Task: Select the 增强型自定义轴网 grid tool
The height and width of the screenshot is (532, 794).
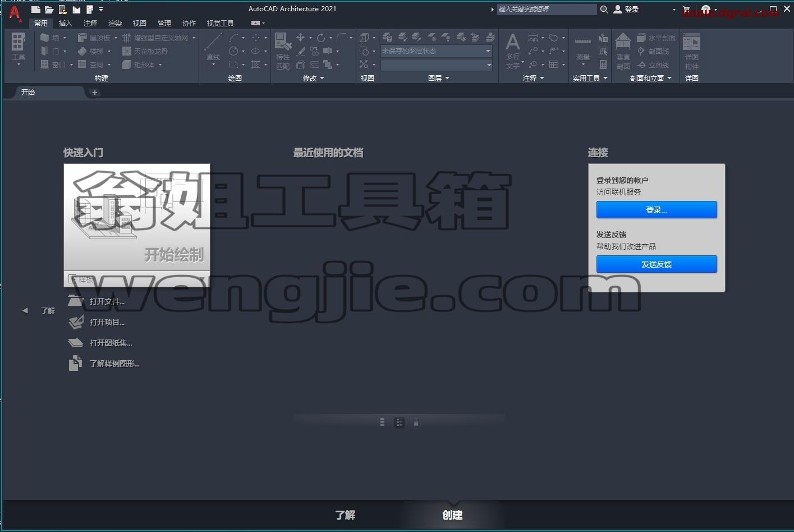Action: coord(155,38)
